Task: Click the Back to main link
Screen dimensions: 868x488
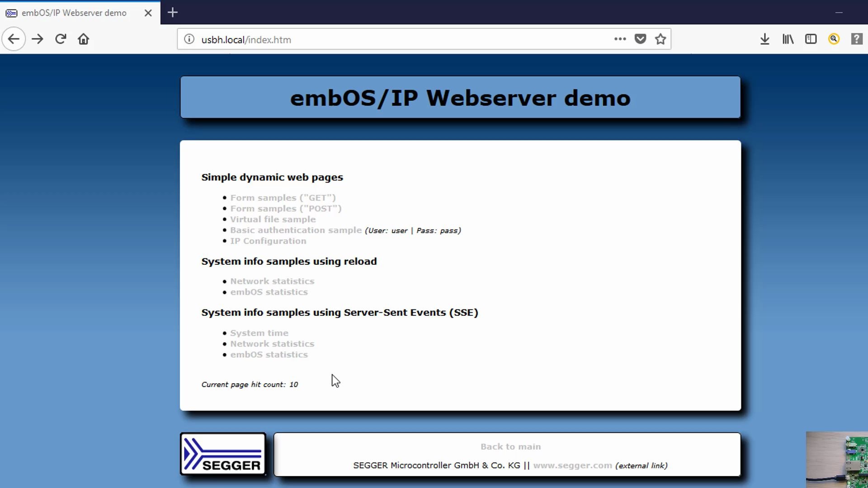Action: coord(510,446)
